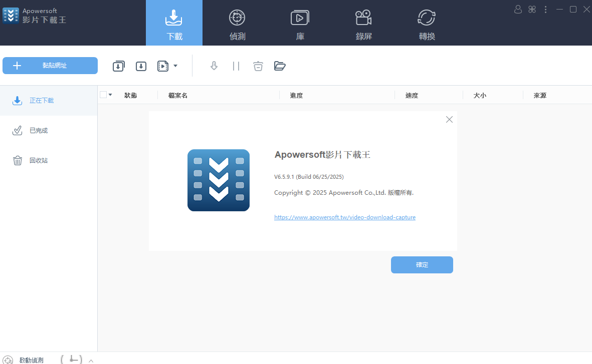Image resolution: width=592 pixels, height=364 pixels.
Task: Tick the select-all checkbox in the table header
Action: 103,95
